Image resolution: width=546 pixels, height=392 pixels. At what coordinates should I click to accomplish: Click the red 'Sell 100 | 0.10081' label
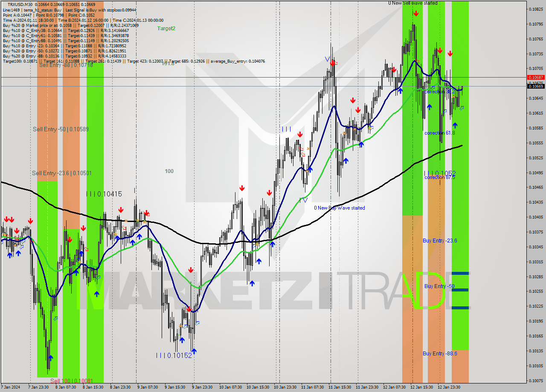(x=71, y=381)
